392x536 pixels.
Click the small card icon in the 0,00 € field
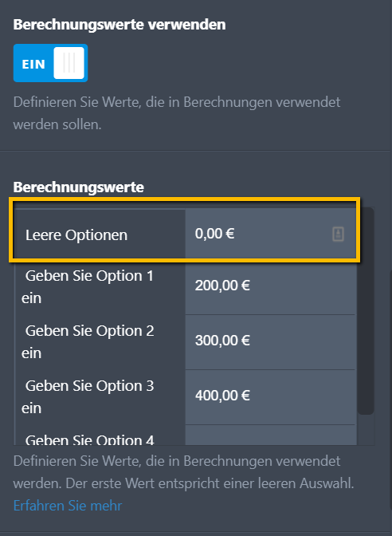point(338,235)
